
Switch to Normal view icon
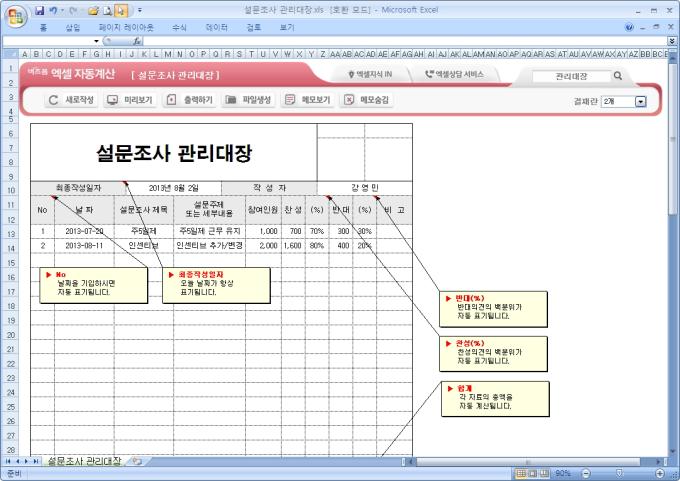tap(521, 473)
